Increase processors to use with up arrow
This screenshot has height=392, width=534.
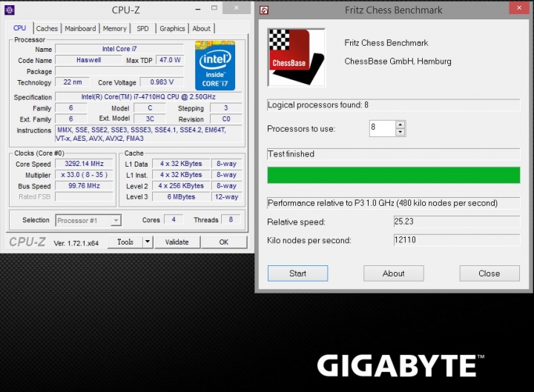coord(400,124)
